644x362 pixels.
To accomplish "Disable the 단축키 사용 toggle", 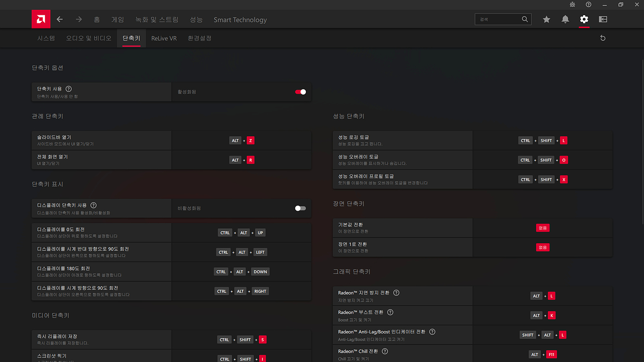I will [x=300, y=92].
